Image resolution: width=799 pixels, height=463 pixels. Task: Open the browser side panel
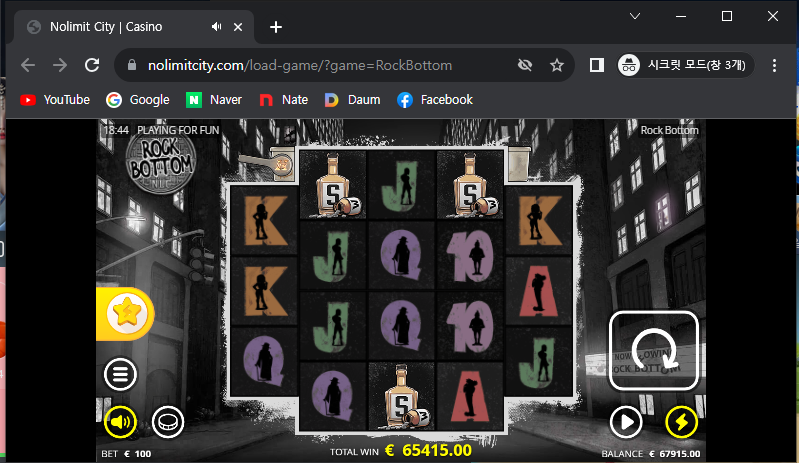[x=597, y=65]
